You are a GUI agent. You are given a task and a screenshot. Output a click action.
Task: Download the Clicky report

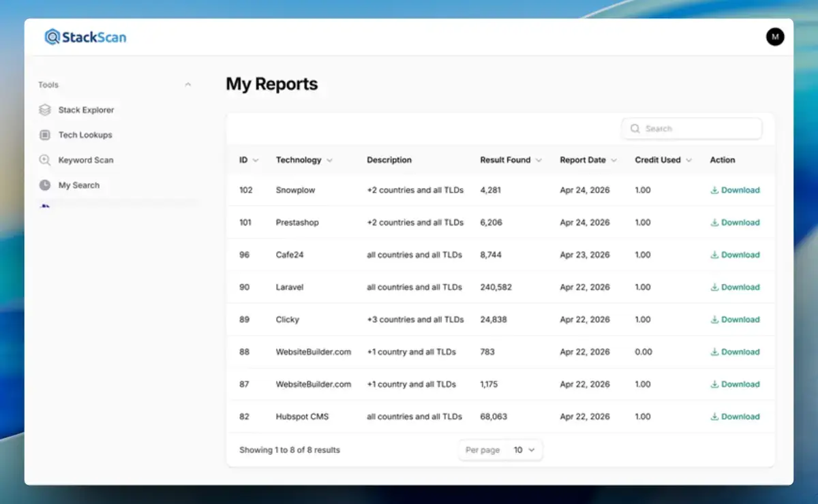[735, 320]
